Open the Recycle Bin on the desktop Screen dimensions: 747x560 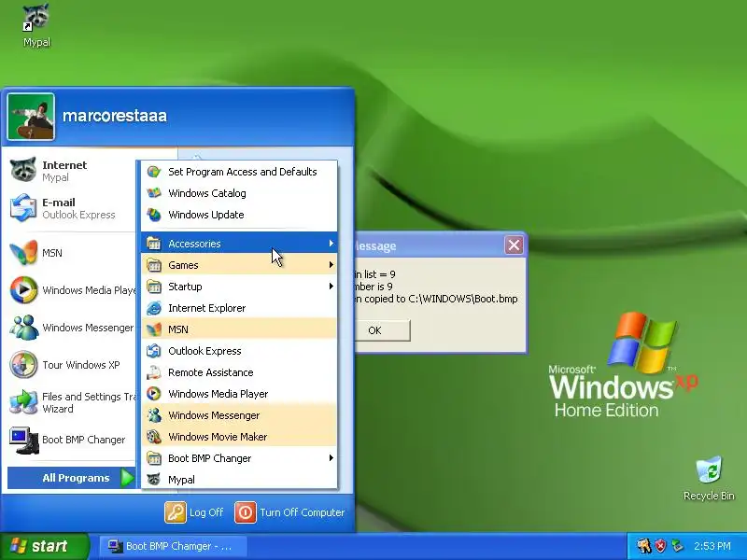click(x=709, y=478)
